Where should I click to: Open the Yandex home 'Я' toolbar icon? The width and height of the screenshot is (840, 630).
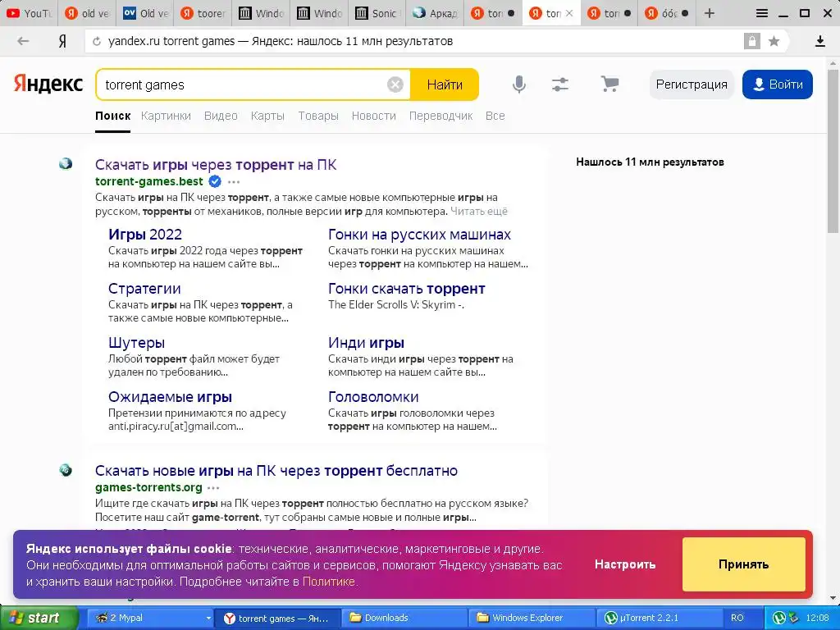[62, 41]
